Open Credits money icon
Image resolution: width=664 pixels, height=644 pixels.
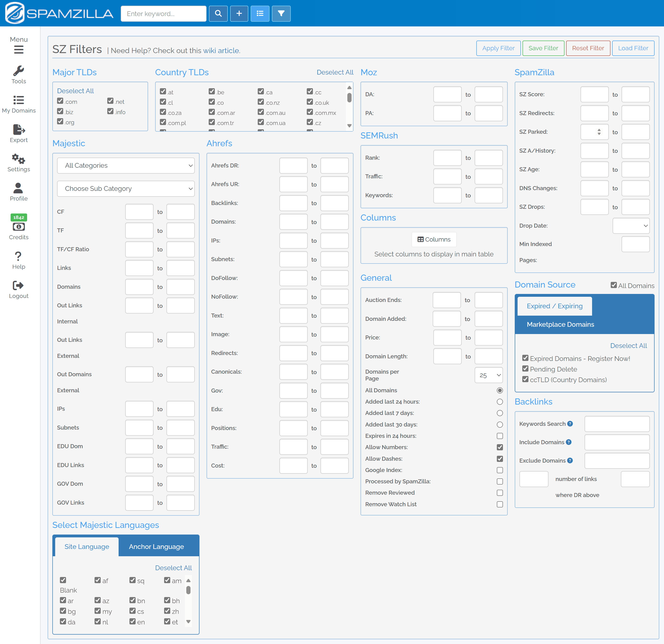(19, 227)
